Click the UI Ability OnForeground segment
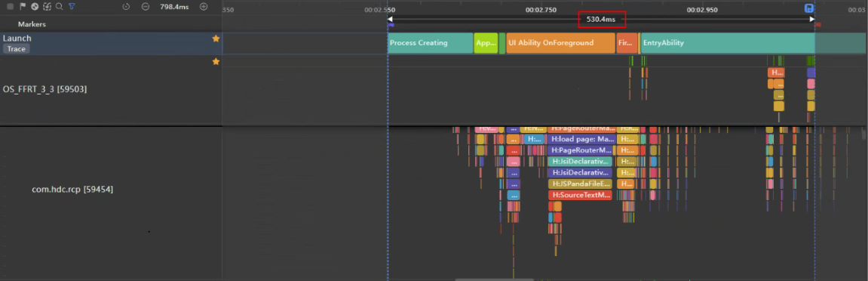 560,43
